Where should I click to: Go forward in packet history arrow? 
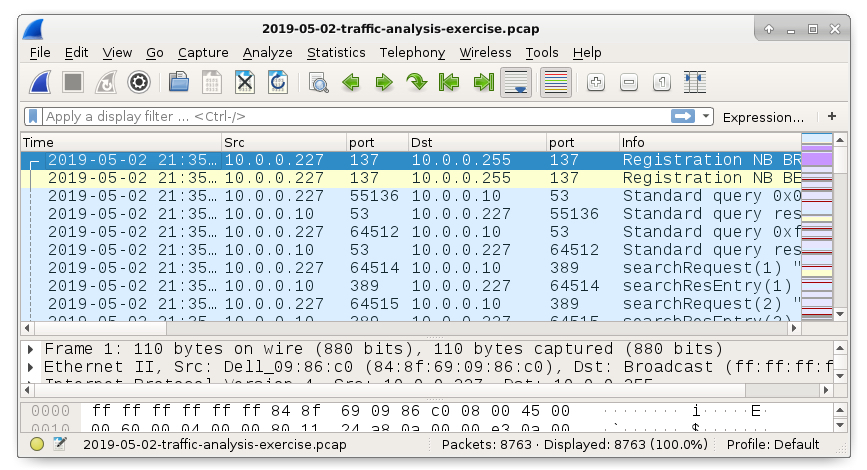(384, 83)
